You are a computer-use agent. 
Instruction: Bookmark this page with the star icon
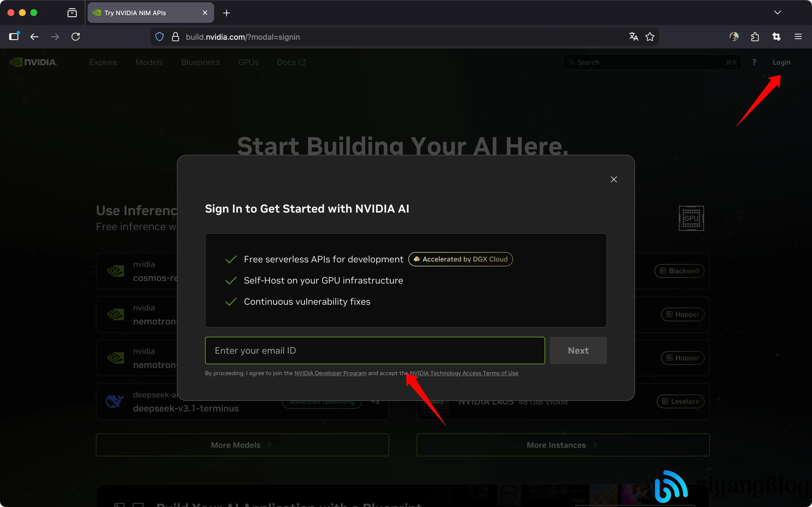tap(650, 37)
